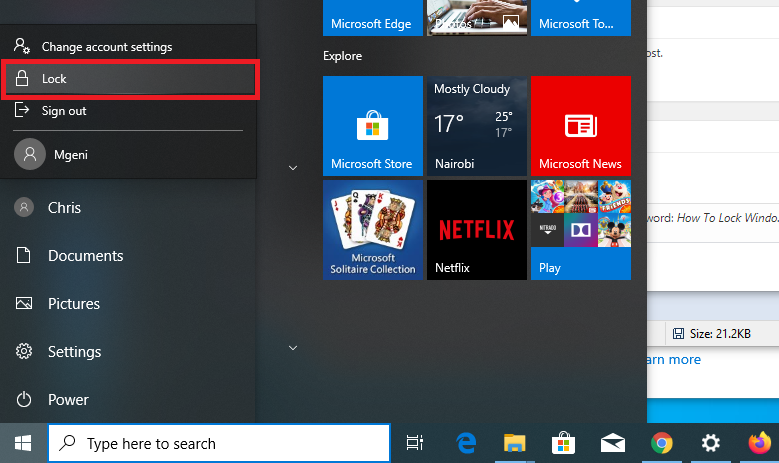The image size is (779, 463).
Task: Launch Firefox from the taskbar
Action: [x=760, y=443]
